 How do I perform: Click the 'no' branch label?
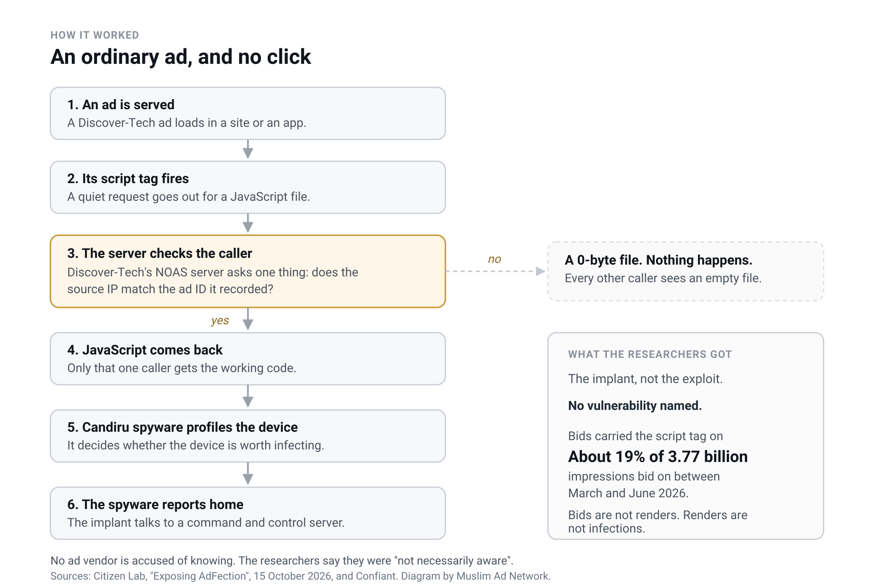(495, 260)
